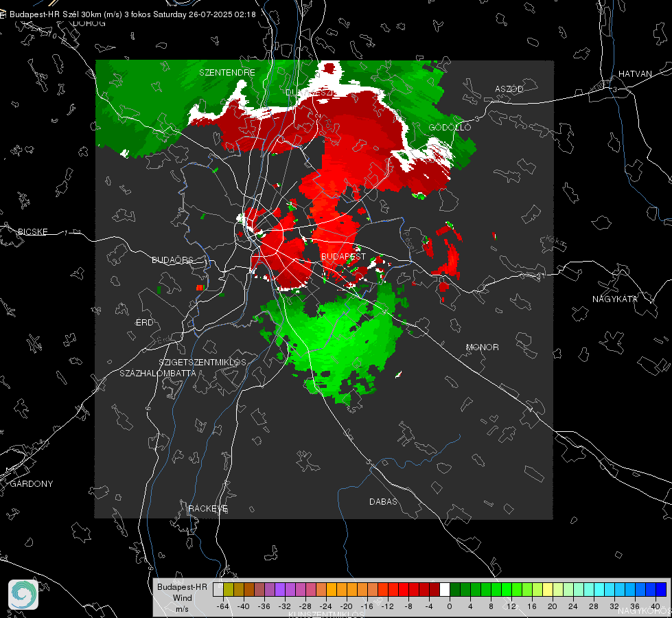The image size is (672, 618).
Task: Click the 'Budapest-HR' legend heading
Action: click(x=182, y=587)
